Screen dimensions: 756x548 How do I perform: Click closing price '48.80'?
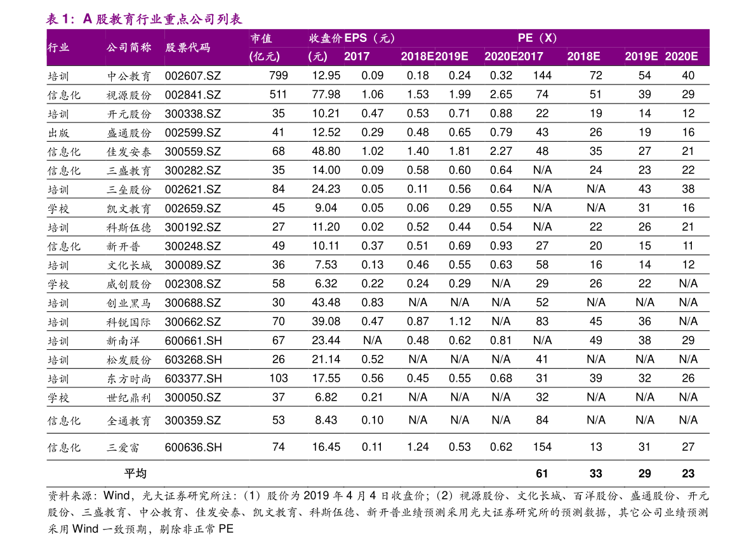pos(326,152)
